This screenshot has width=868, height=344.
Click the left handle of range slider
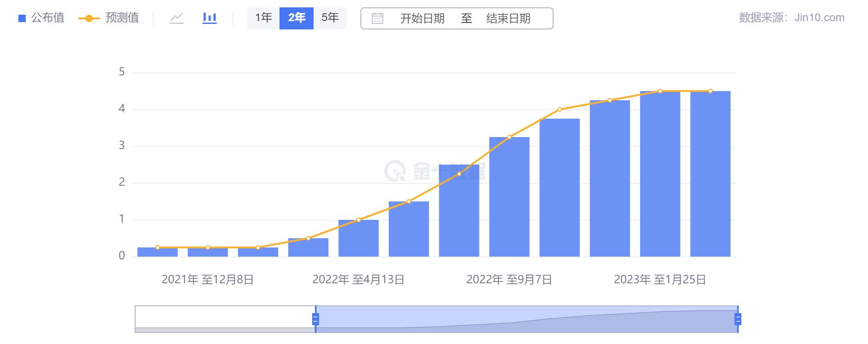[x=315, y=319]
